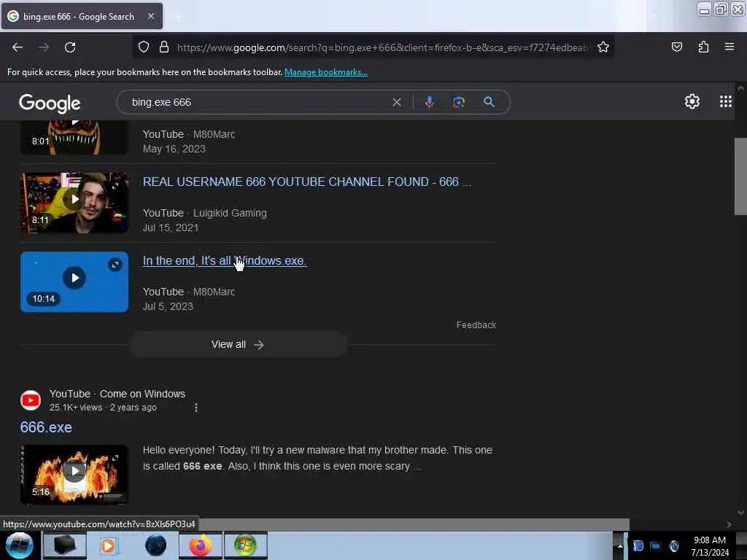This screenshot has width=747, height=560.
Task: Save to Pocket using the toolbar icon
Action: coord(676,47)
